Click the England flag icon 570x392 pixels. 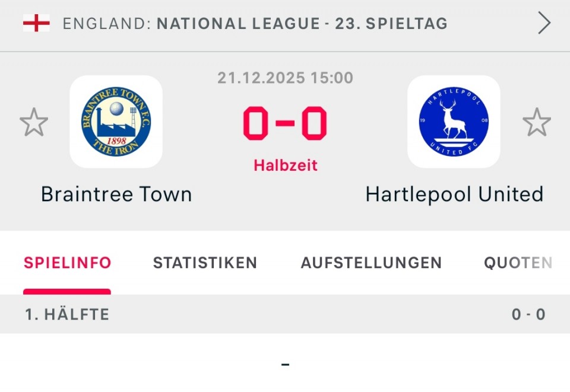36,23
